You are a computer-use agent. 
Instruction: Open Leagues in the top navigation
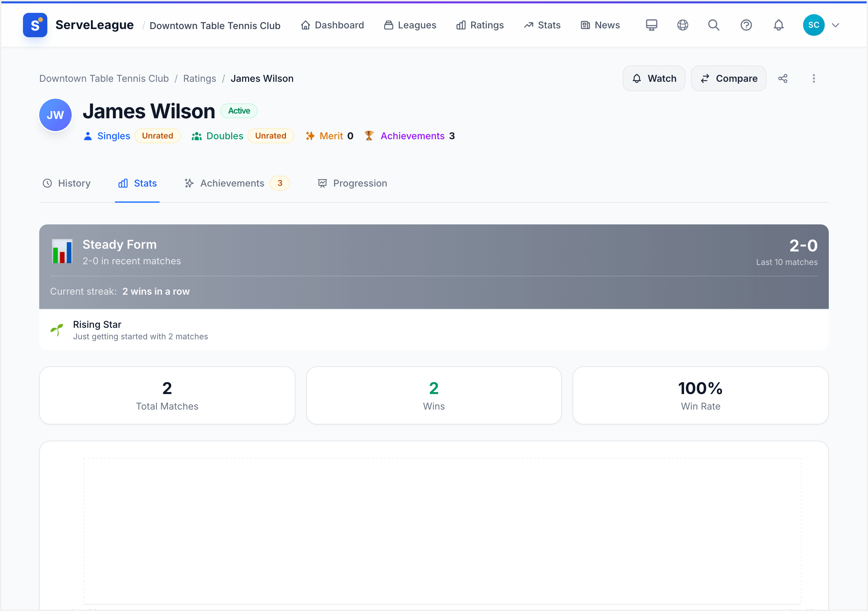click(410, 25)
